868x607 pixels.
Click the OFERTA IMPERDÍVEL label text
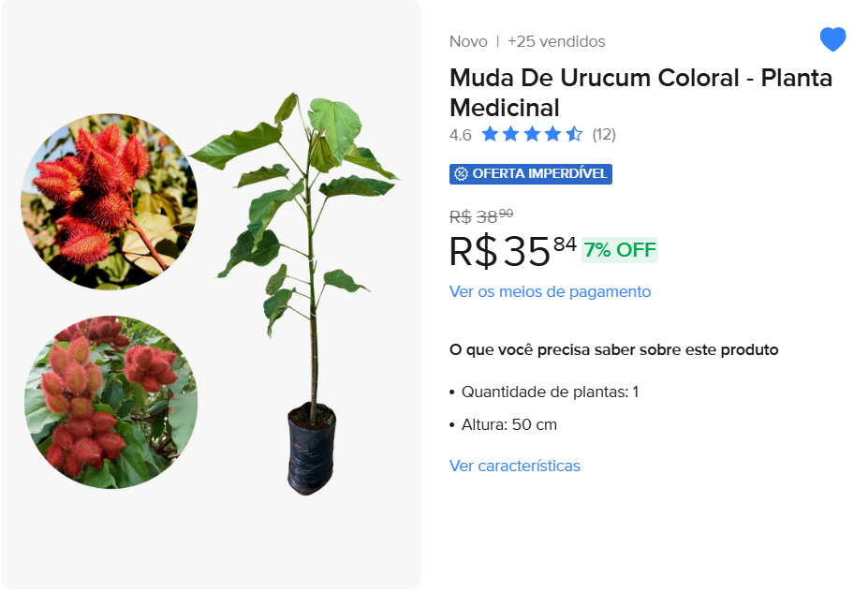coord(540,173)
